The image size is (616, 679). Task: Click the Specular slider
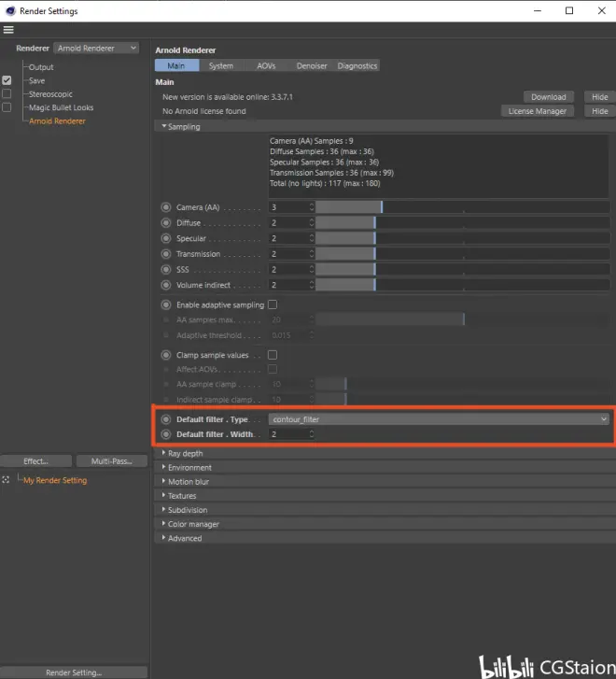pos(463,238)
